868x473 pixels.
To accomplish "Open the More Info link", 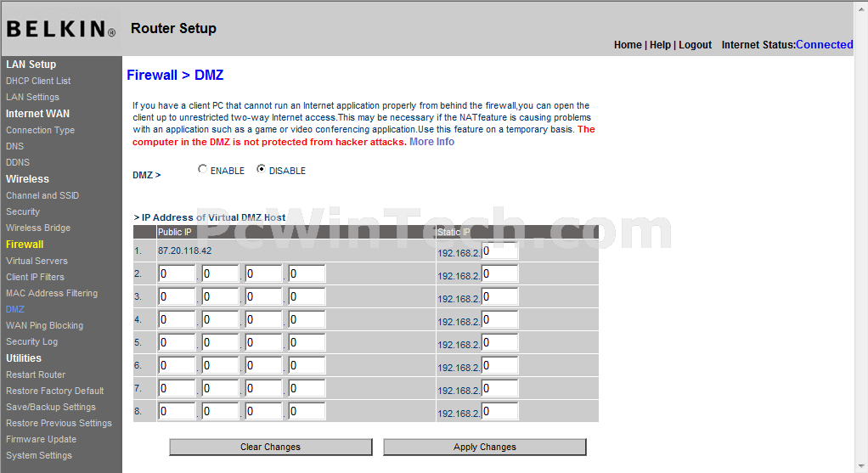I will click(431, 142).
